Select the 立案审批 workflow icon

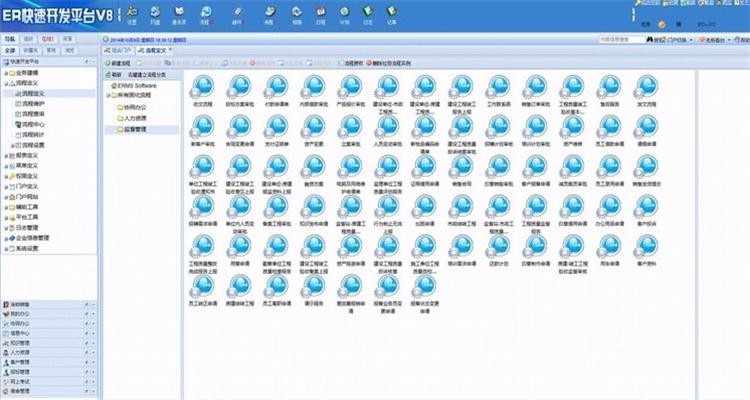click(x=351, y=127)
